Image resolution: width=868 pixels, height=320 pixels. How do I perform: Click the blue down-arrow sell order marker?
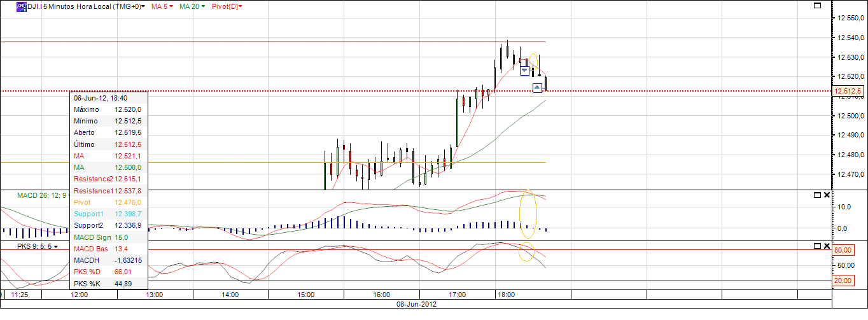coord(524,71)
